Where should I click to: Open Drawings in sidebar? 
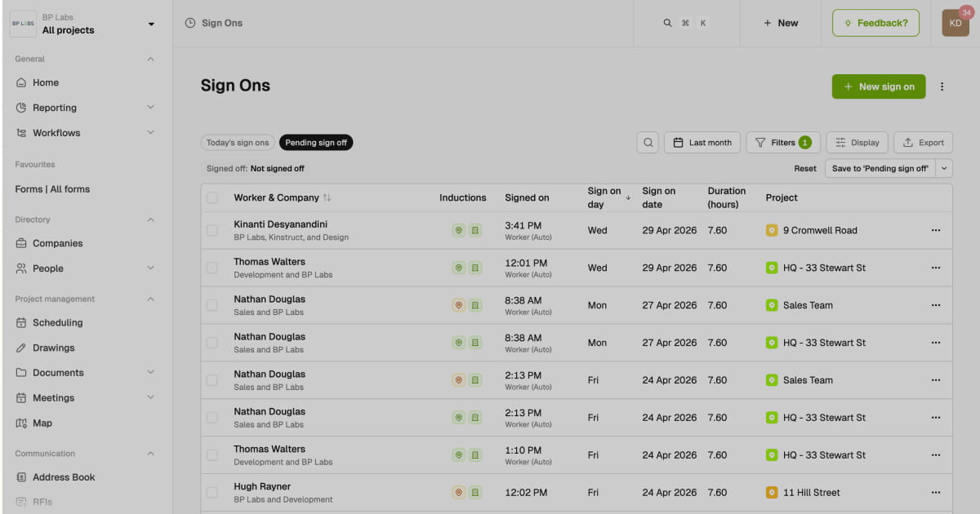pos(54,348)
